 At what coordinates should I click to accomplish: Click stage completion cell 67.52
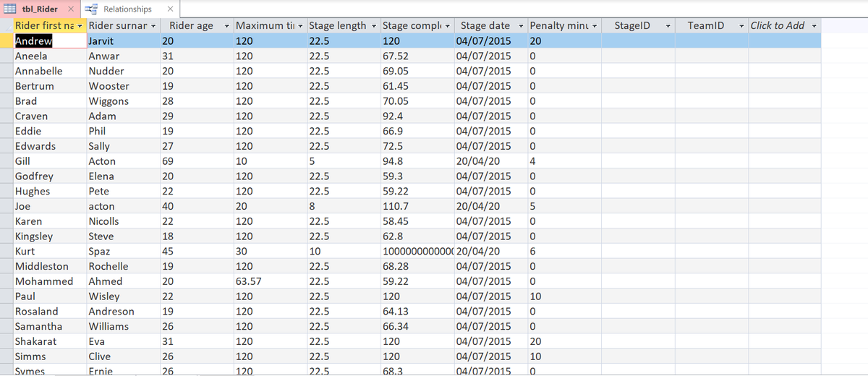417,56
